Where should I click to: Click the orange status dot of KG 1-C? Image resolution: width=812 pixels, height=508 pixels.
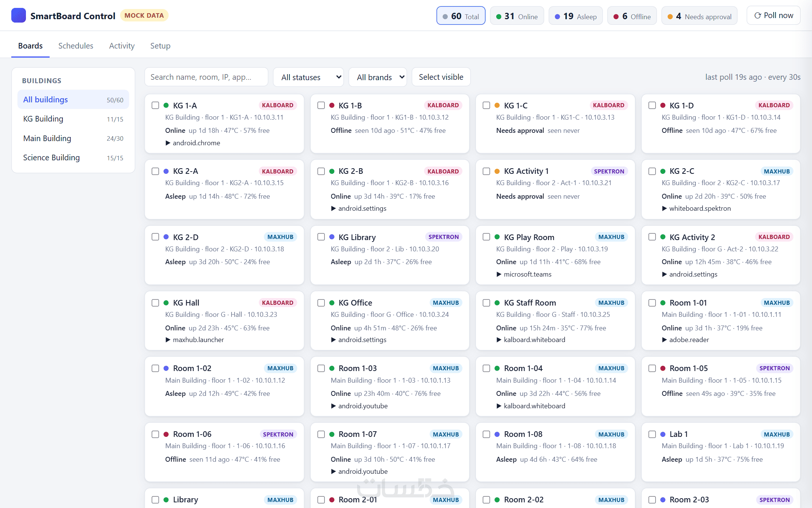point(497,105)
